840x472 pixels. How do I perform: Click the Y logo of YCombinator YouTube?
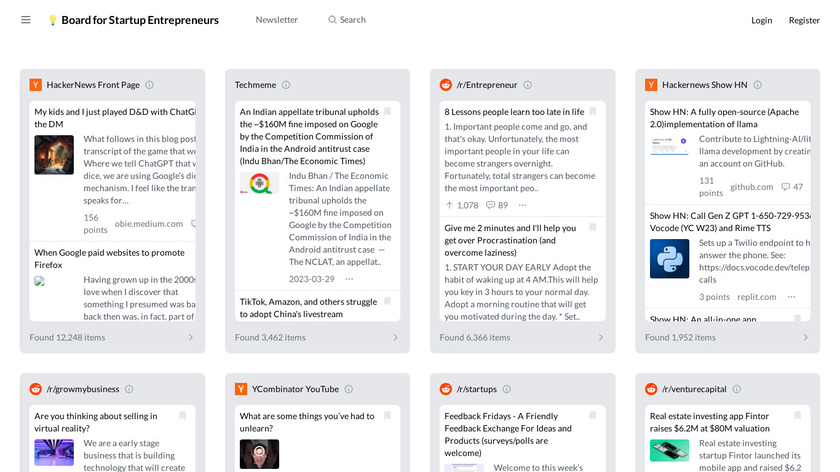(241, 389)
